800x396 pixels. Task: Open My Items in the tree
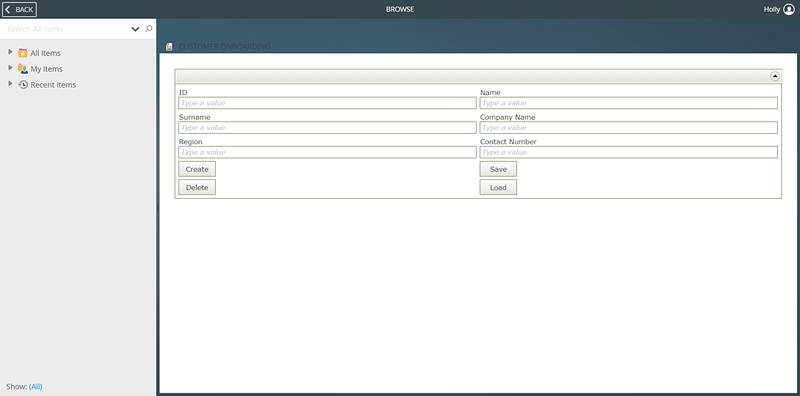[46, 69]
